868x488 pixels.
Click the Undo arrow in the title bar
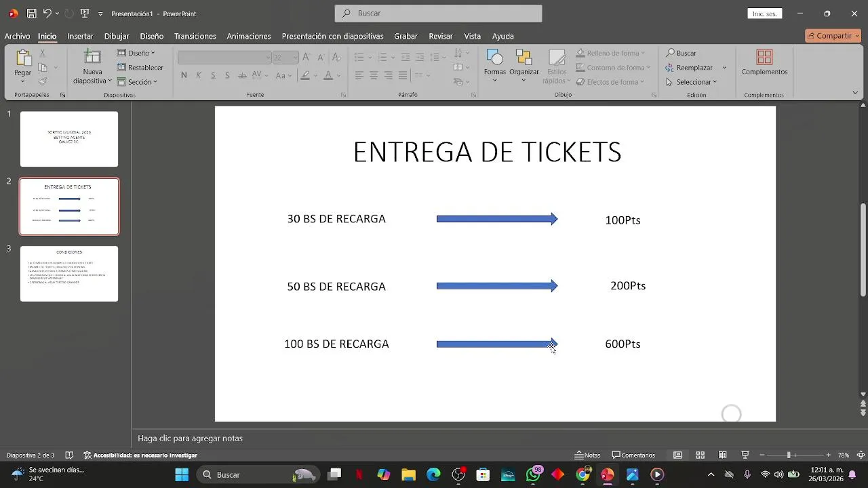[x=47, y=13]
